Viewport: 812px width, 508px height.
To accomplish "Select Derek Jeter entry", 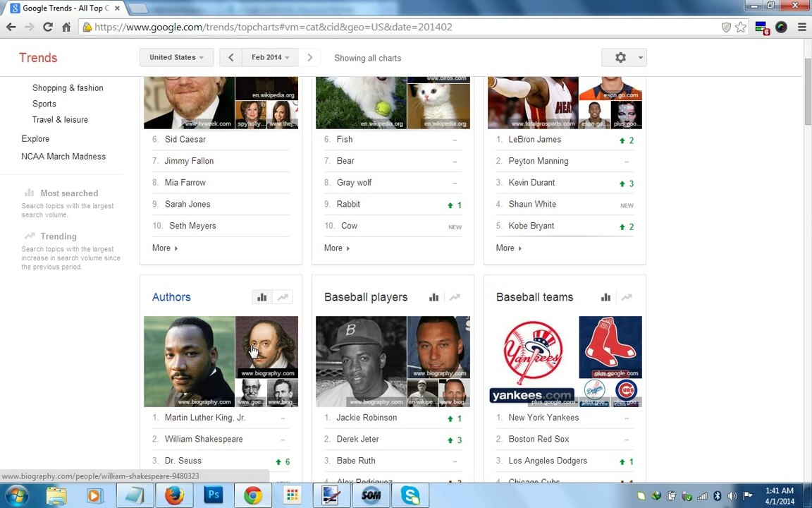I will [357, 439].
